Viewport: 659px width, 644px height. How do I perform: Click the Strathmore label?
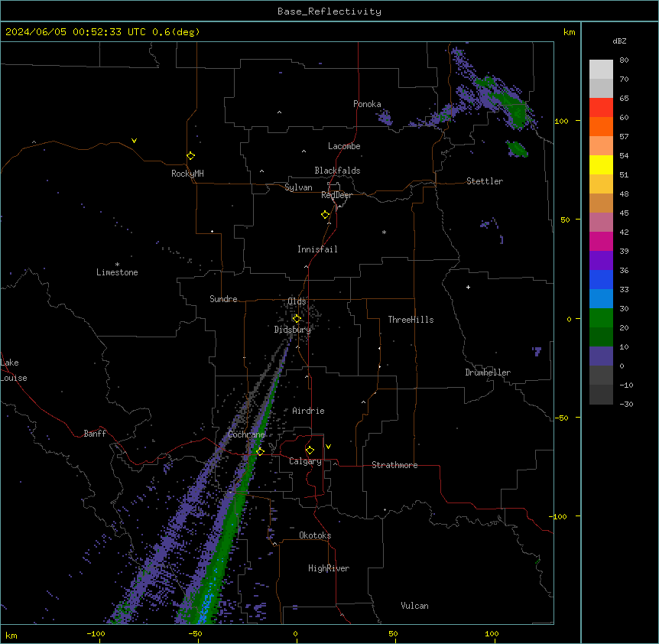pos(394,465)
